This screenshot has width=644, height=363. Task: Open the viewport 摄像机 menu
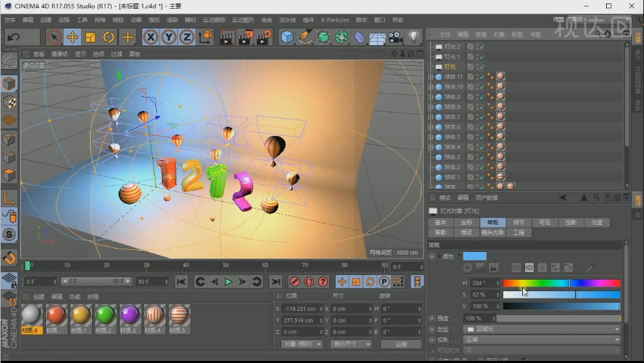pos(60,54)
